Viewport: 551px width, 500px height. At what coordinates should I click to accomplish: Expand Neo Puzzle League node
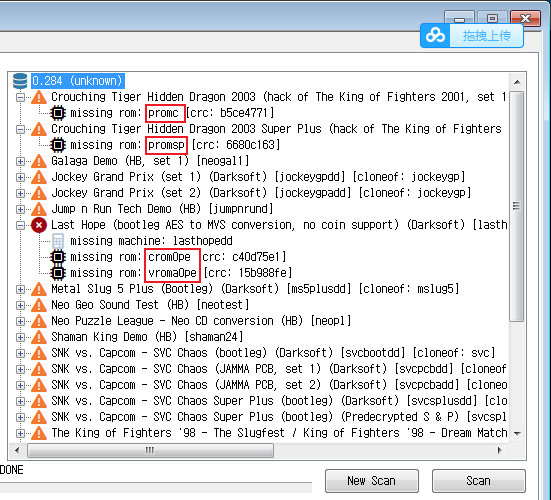point(20,321)
